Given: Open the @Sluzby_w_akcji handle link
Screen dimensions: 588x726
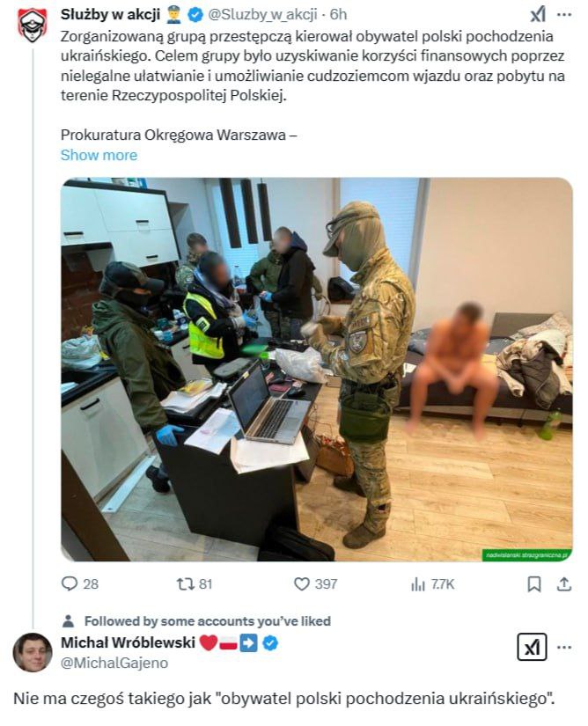Looking at the screenshot, I should click(x=262, y=15).
